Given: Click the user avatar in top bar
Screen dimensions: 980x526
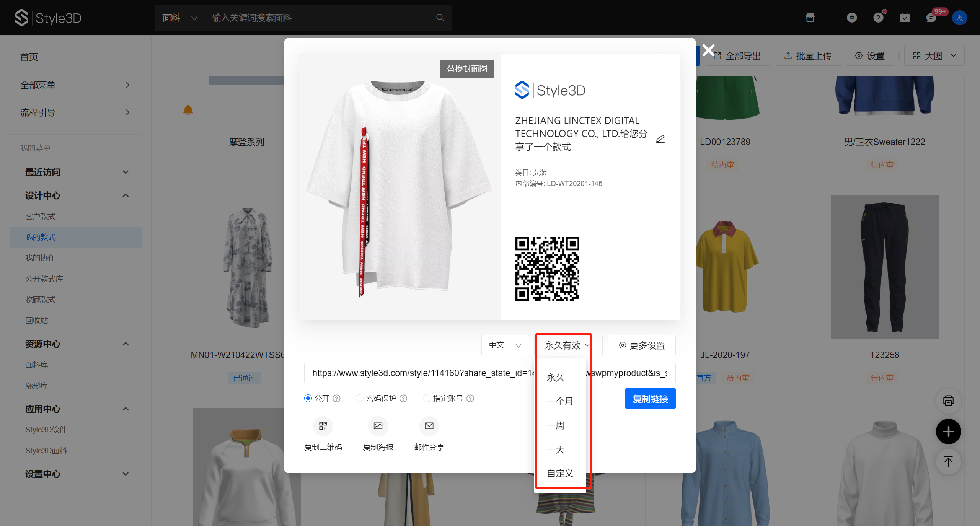Looking at the screenshot, I should [x=960, y=18].
